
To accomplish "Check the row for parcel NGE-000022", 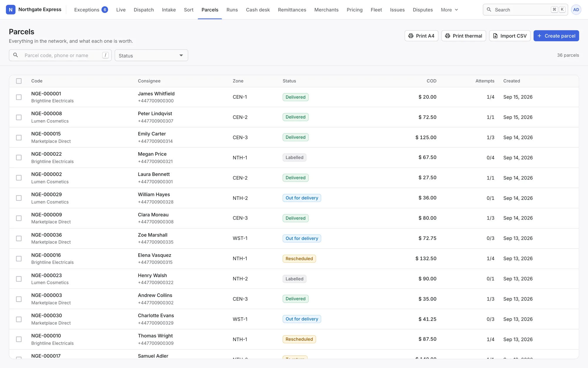I will 19,158.
